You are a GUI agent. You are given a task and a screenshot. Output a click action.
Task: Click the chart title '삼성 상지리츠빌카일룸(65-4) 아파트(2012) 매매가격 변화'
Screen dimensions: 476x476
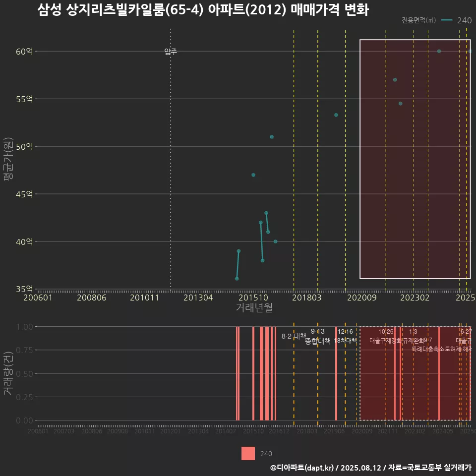tap(203, 10)
